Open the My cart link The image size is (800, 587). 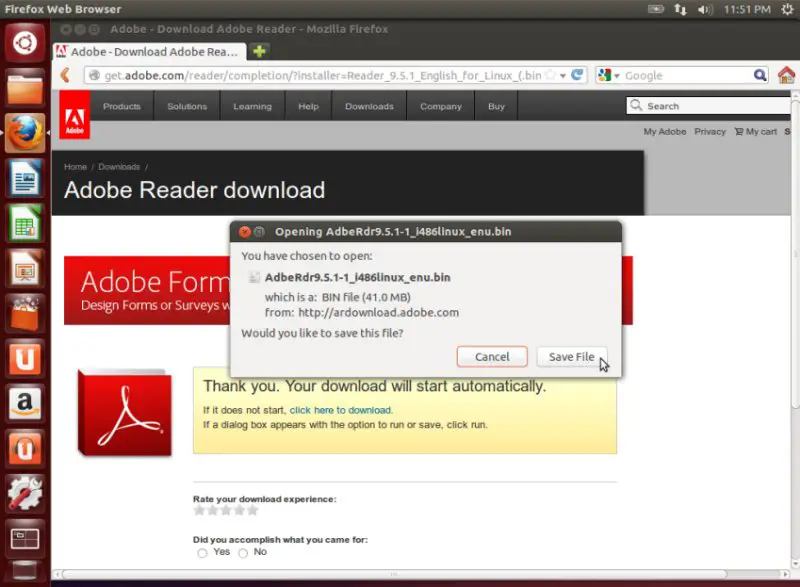756,132
